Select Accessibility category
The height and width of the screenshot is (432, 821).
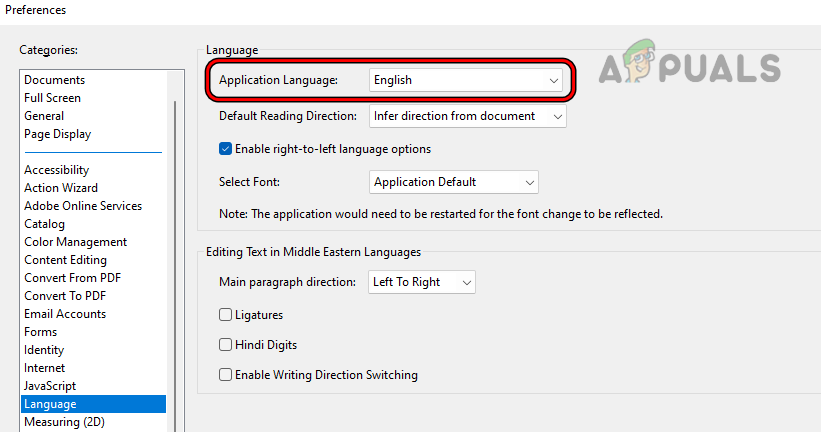57,170
